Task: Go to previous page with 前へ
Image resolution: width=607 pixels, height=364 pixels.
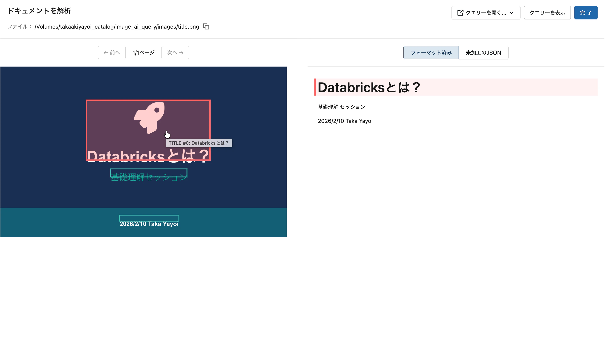Action: pyautogui.click(x=111, y=52)
